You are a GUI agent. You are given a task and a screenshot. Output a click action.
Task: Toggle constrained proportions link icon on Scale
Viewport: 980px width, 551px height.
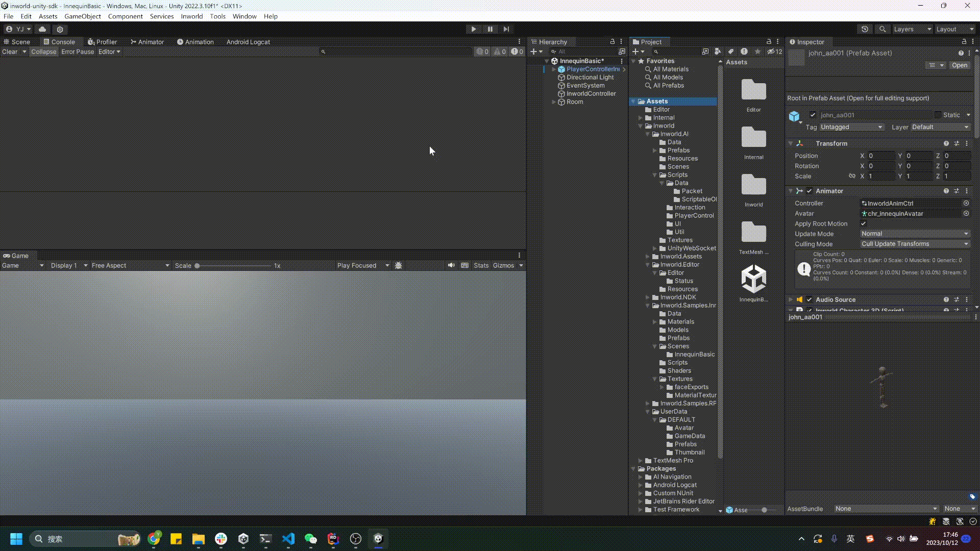pyautogui.click(x=852, y=176)
